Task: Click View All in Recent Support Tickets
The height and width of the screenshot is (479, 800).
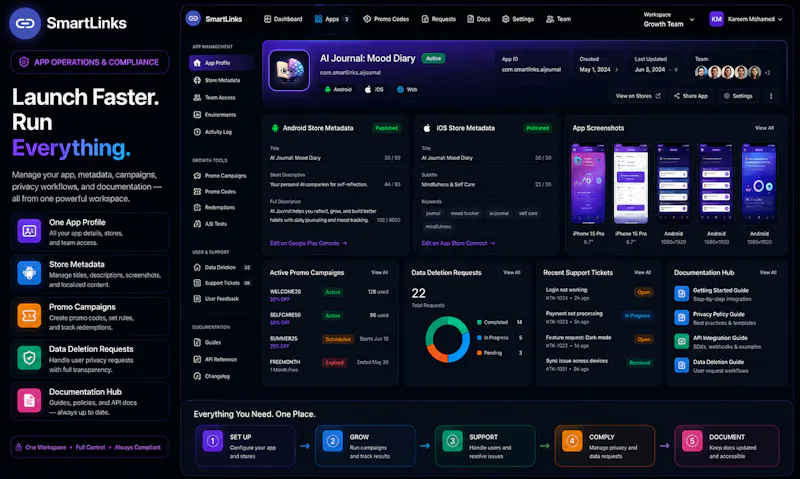Action: (642, 272)
